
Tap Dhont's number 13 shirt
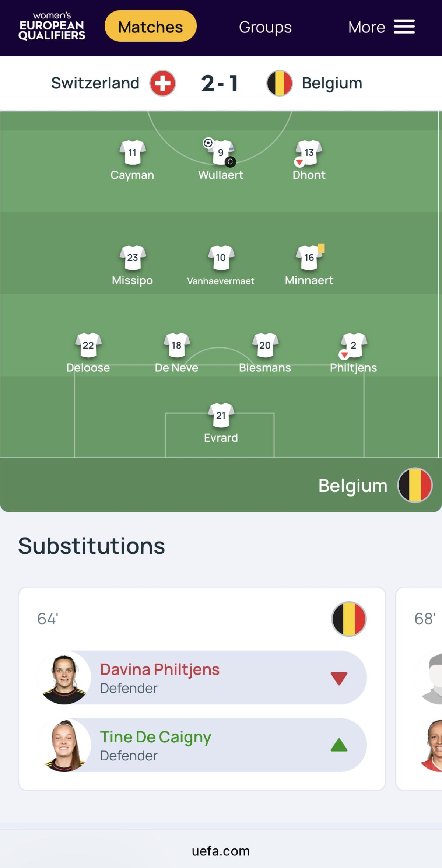(309, 152)
